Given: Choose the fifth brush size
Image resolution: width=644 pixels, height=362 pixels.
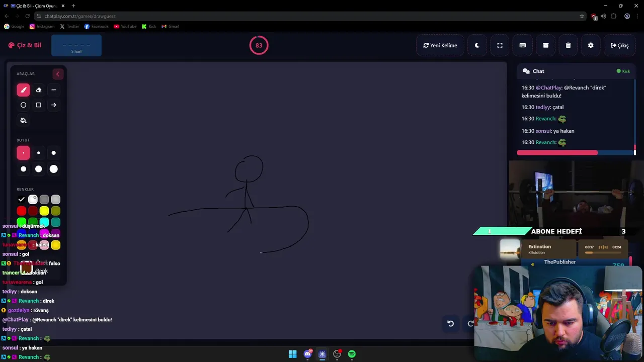Looking at the screenshot, I should [38, 169].
